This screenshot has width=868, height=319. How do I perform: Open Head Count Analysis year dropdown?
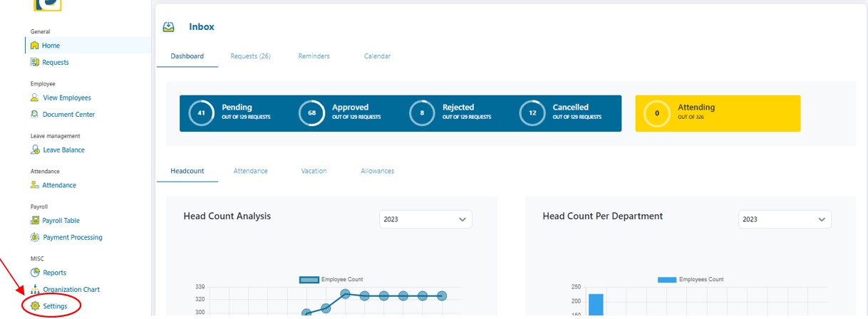pyautogui.click(x=425, y=219)
